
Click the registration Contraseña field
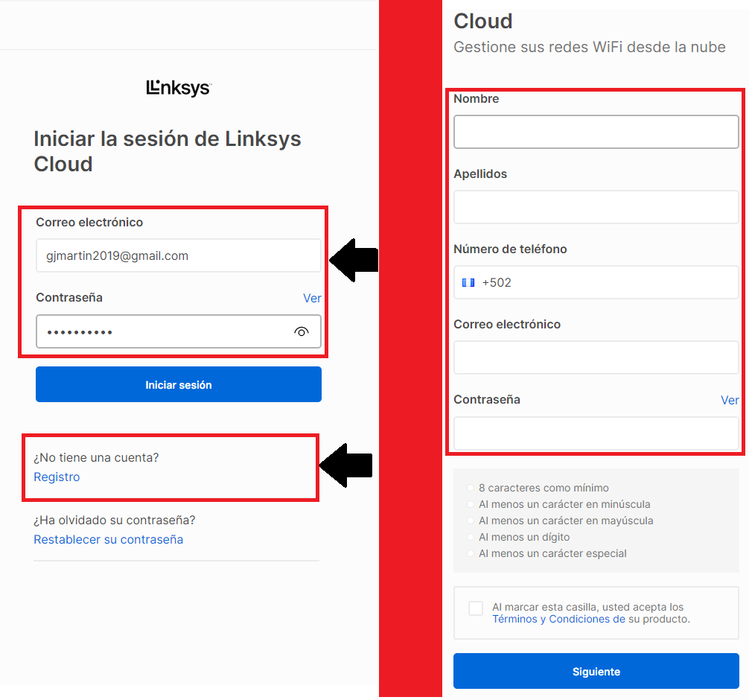pos(596,433)
